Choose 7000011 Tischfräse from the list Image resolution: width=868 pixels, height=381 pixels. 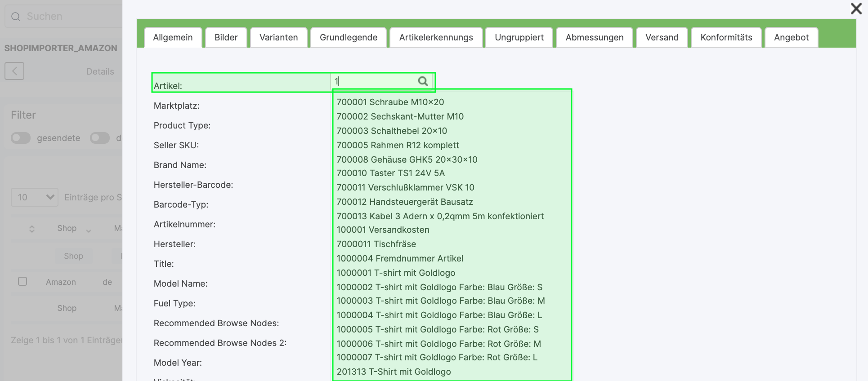[376, 244]
